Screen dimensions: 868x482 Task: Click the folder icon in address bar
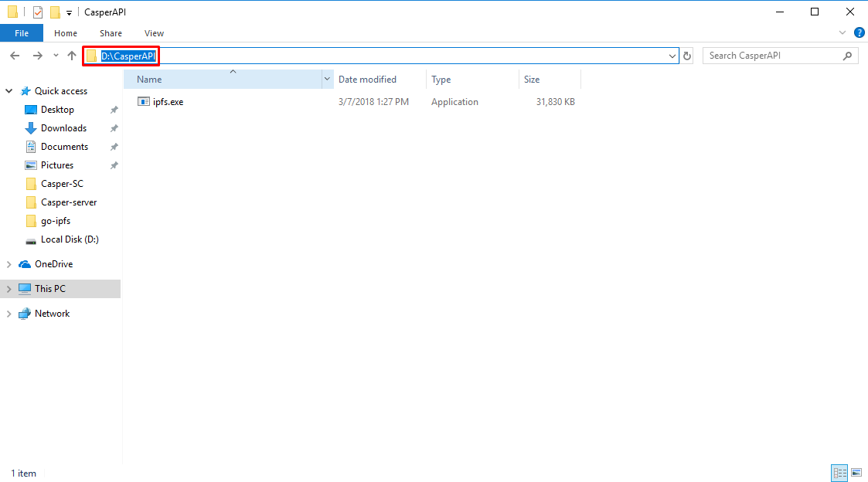[91, 56]
